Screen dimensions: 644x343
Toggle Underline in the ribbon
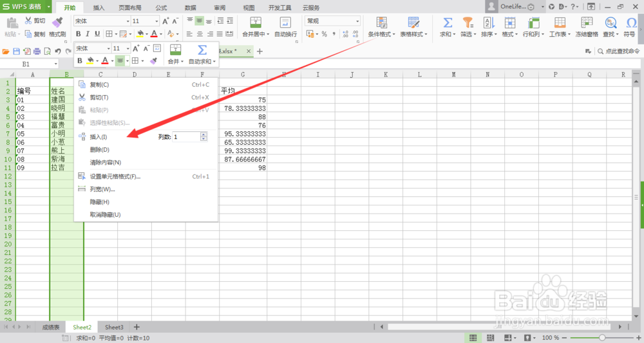pyautogui.click(x=97, y=34)
